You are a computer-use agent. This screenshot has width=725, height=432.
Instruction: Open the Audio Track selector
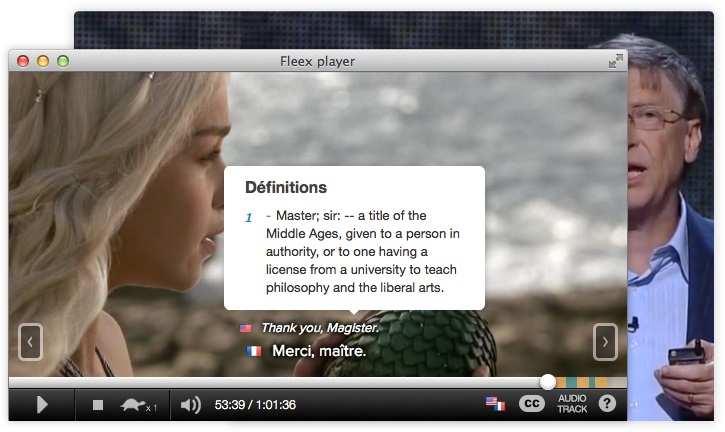click(x=572, y=404)
